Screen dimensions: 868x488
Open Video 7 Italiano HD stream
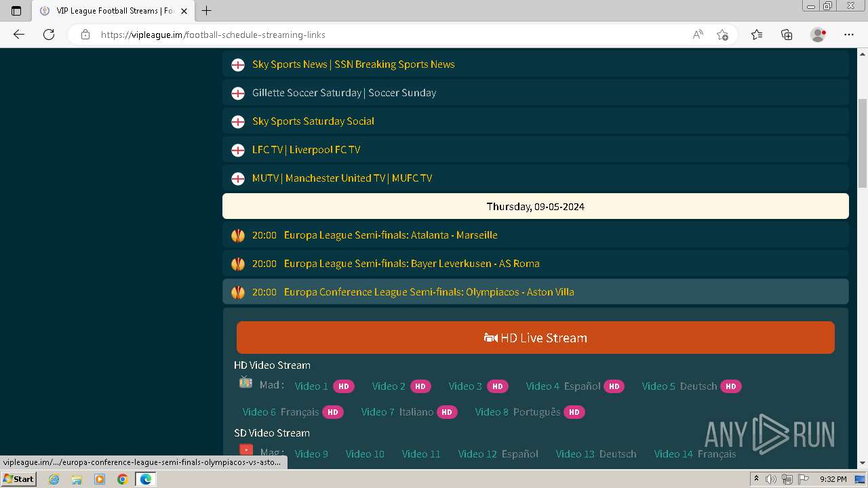tap(409, 412)
